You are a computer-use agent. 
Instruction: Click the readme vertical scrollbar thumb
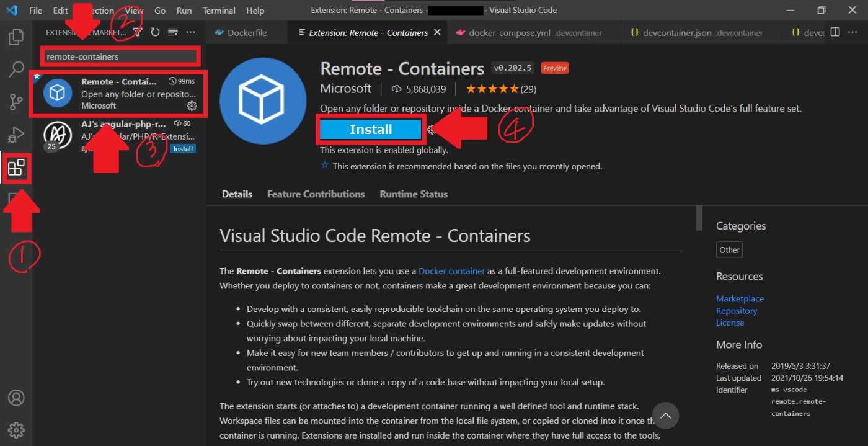pos(699,218)
